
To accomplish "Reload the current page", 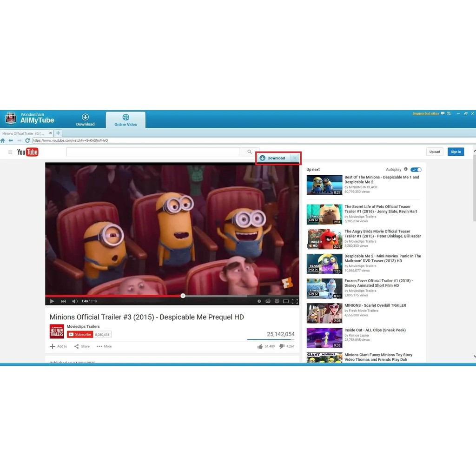I will click(x=27, y=140).
